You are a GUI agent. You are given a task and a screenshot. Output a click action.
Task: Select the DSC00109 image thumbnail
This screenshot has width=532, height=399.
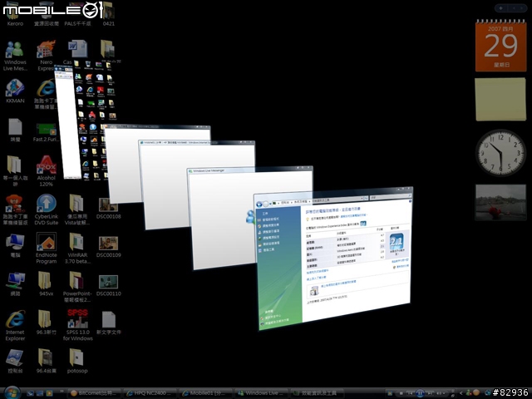click(109, 248)
